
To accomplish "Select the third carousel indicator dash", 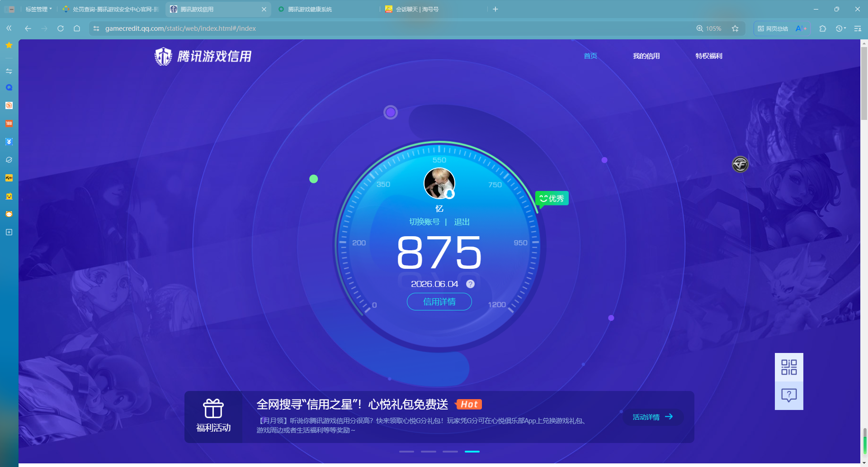I will tap(450, 451).
